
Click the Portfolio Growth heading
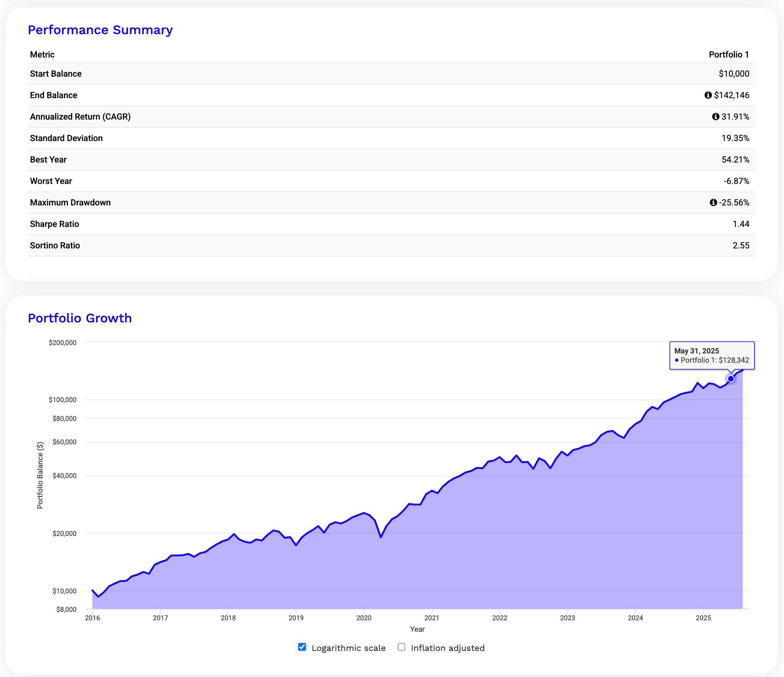point(80,318)
